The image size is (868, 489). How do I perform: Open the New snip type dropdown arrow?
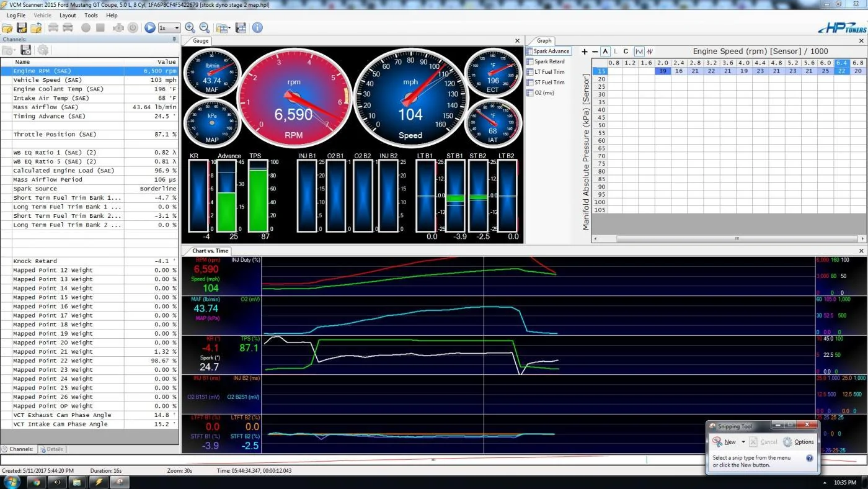point(743,442)
